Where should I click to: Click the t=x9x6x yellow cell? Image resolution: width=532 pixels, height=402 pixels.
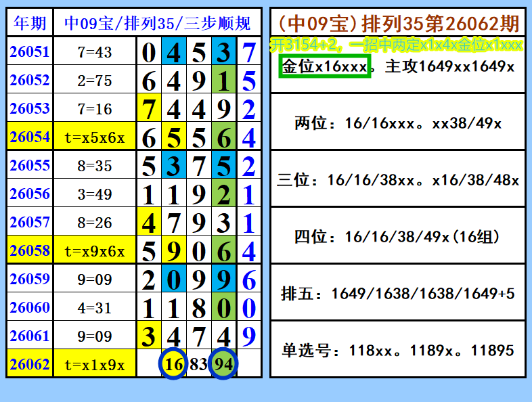95,250
